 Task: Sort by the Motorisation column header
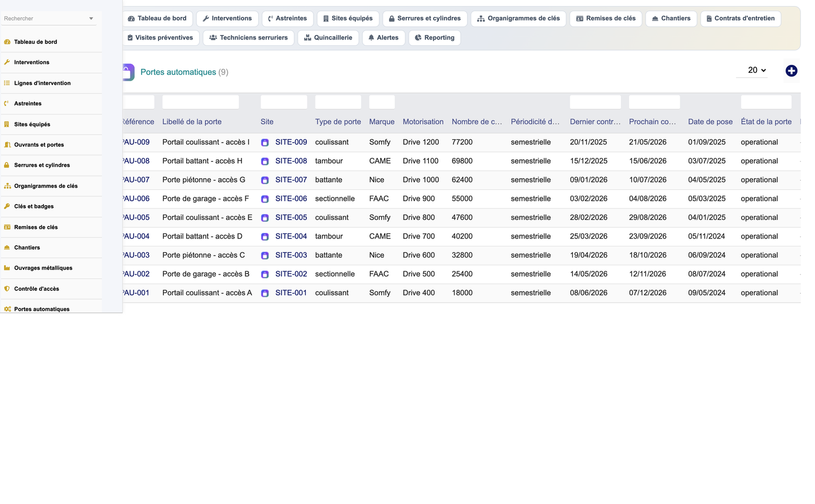click(x=423, y=122)
